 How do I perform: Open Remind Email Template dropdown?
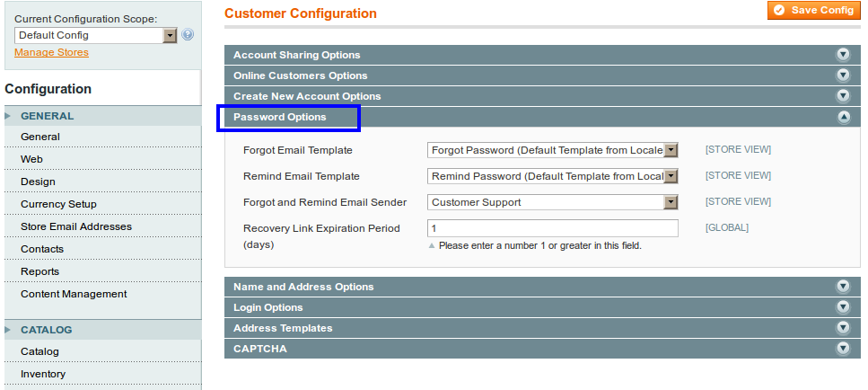coord(552,176)
